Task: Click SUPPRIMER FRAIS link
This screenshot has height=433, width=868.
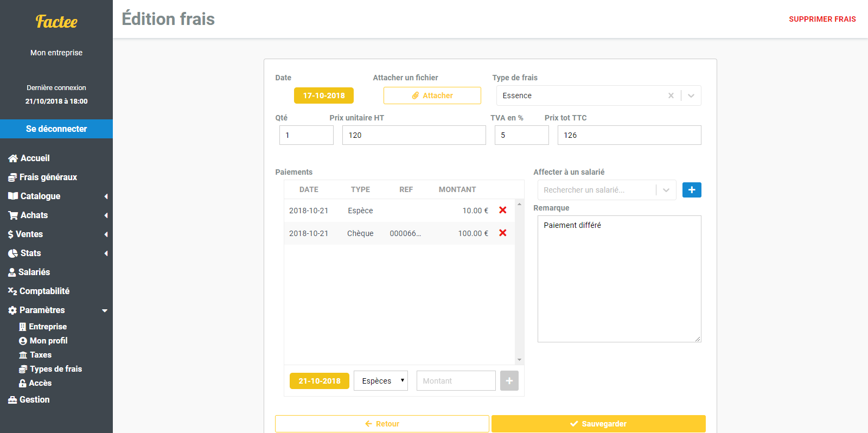Action: pos(822,19)
